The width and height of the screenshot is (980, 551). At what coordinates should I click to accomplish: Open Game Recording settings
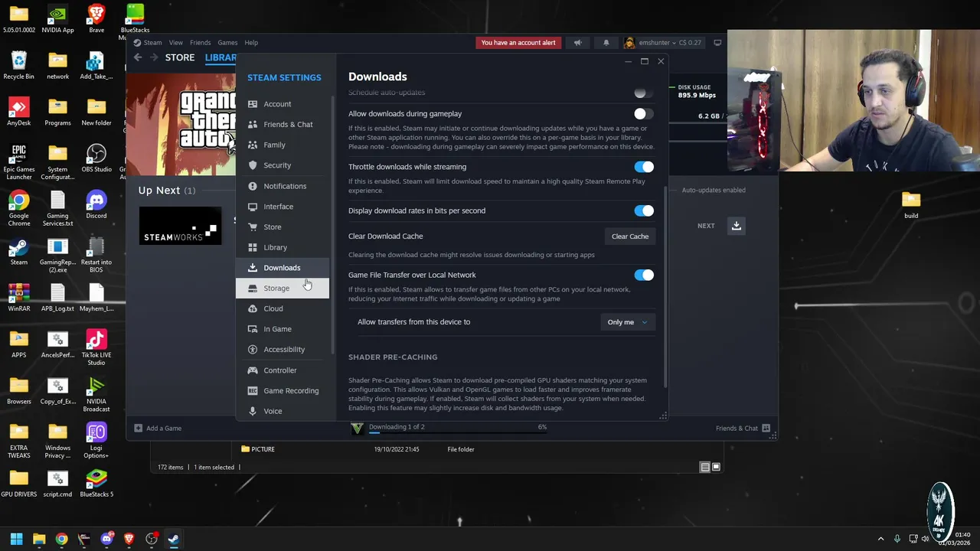tap(283, 391)
